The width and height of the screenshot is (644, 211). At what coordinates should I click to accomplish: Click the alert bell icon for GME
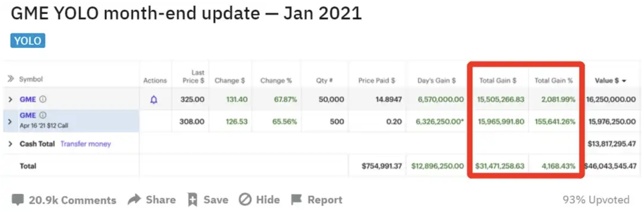tap(154, 100)
